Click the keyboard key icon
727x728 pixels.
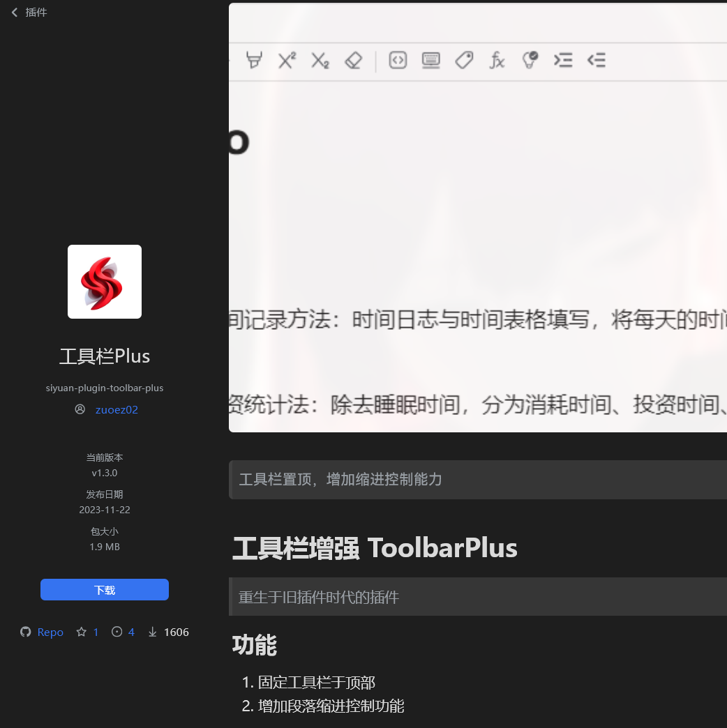(x=431, y=61)
